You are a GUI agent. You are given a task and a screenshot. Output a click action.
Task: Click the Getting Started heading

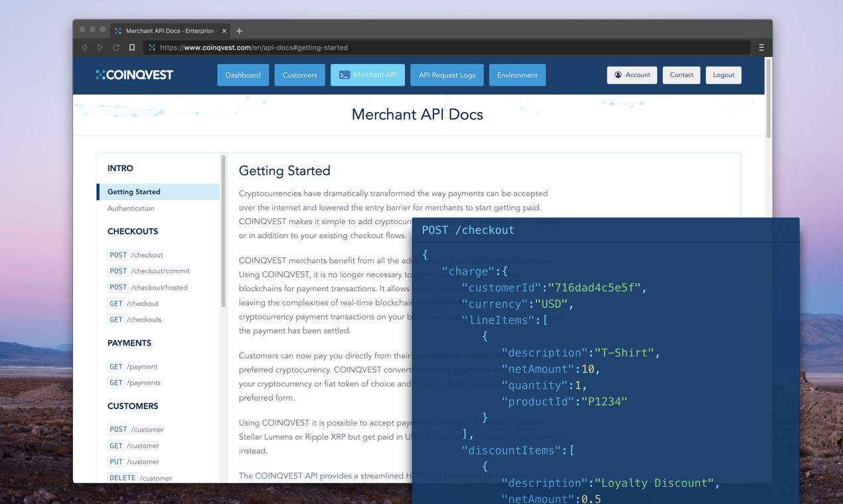(x=285, y=171)
